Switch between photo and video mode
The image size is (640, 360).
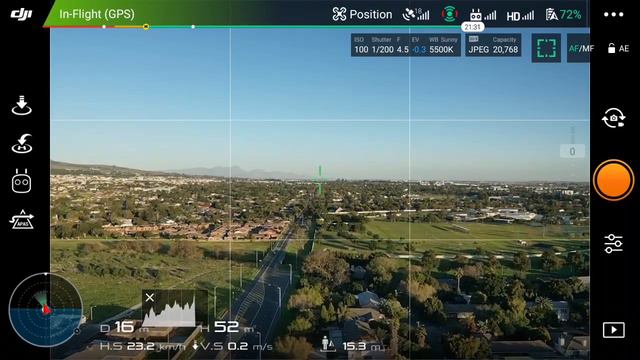pyautogui.click(x=613, y=118)
